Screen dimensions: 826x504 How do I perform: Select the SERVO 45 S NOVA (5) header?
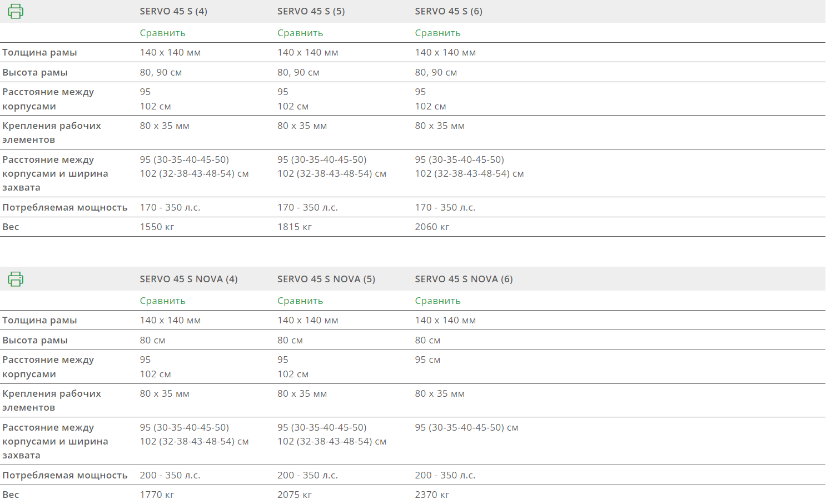tap(326, 279)
